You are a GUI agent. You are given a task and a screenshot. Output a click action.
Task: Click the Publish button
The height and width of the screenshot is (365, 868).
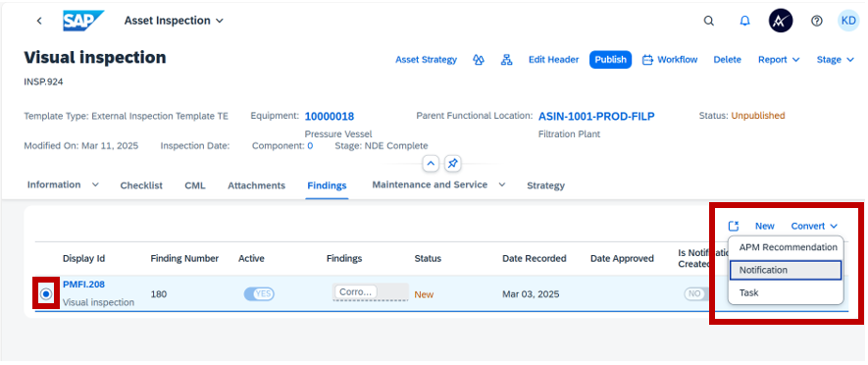tap(610, 60)
